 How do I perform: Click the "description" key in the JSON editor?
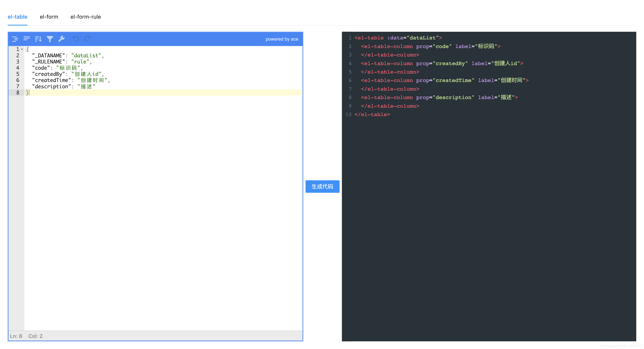[52, 87]
